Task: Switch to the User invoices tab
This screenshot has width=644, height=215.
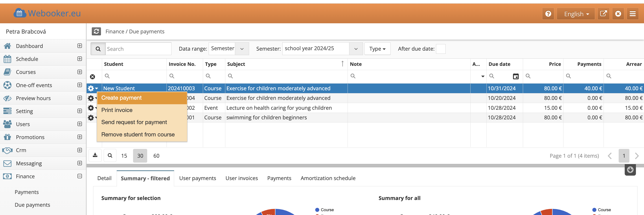Action: (241, 178)
